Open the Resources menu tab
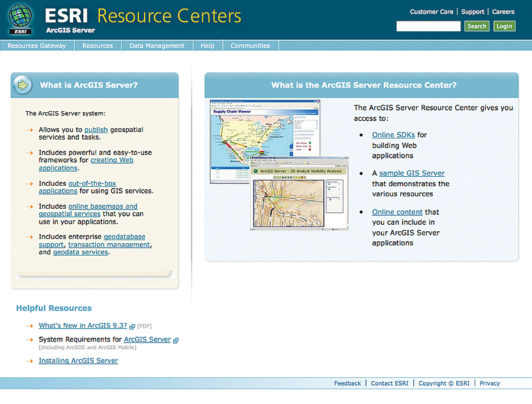The width and height of the screenshot is (532, 404). point(98,46)
